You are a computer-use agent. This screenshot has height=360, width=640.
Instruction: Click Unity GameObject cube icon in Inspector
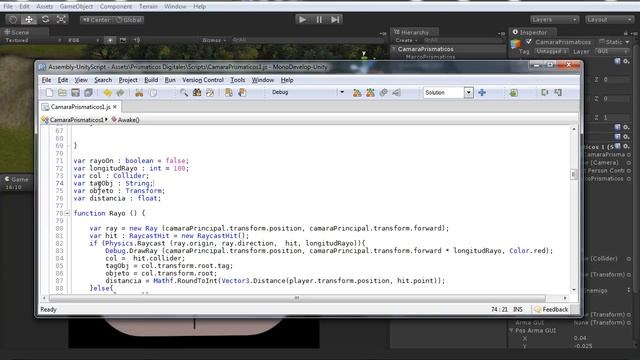click(516, 44)
